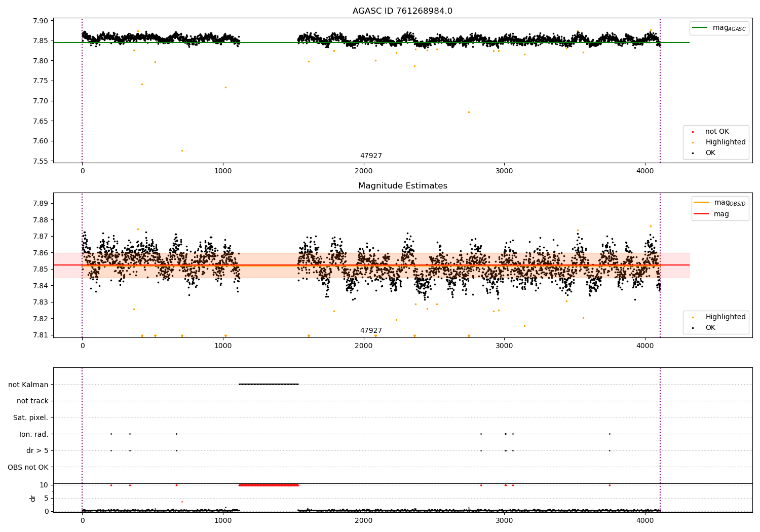Click the 'AGASC ID 761268984.0' plot title
Viewport: 760px width, 532px height.
(x=402, y=11)
